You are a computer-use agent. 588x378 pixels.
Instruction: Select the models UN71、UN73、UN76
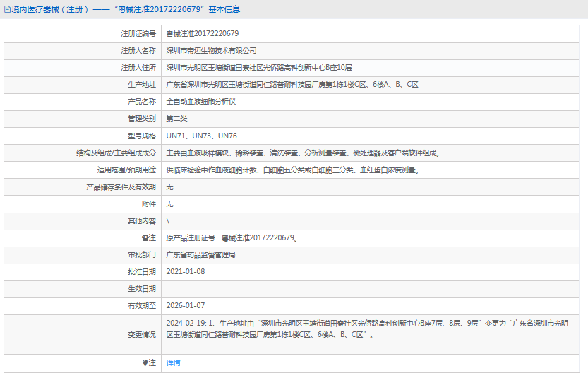202,136
